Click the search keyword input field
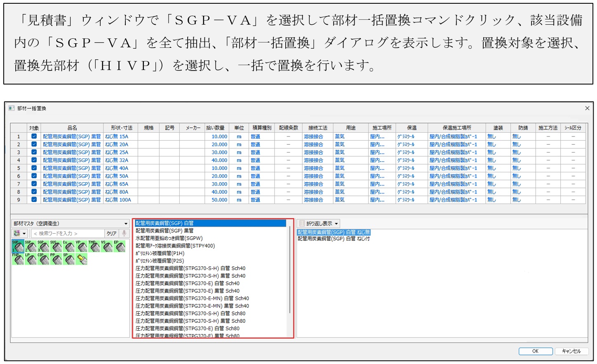Viewport: 597px width, 364px height. (68, 234)
